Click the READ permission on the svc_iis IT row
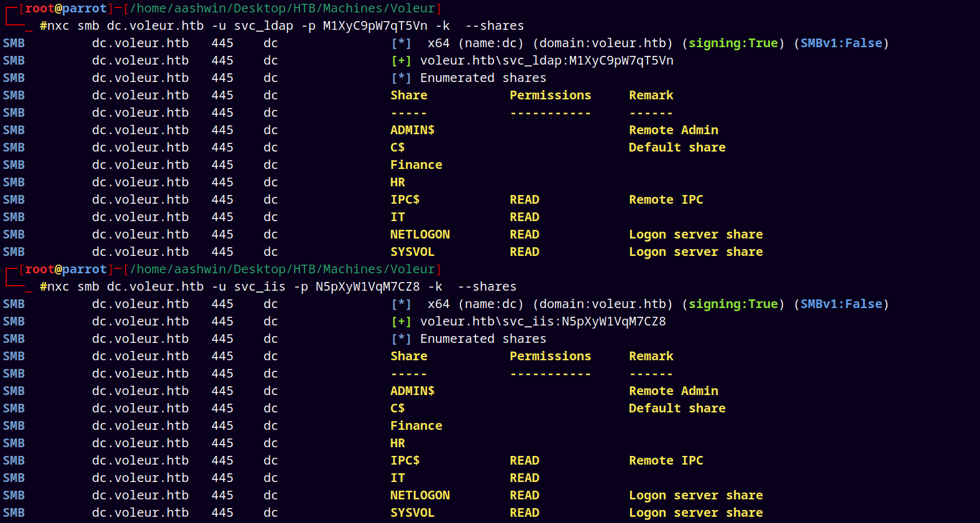980x523 pixels. coord(524,478)
